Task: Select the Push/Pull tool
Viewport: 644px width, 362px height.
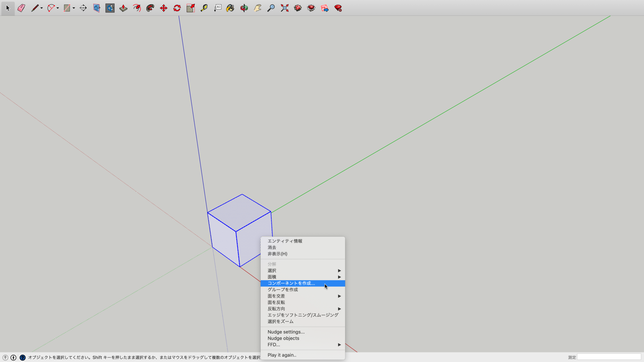Action: [x=123, y=8]
